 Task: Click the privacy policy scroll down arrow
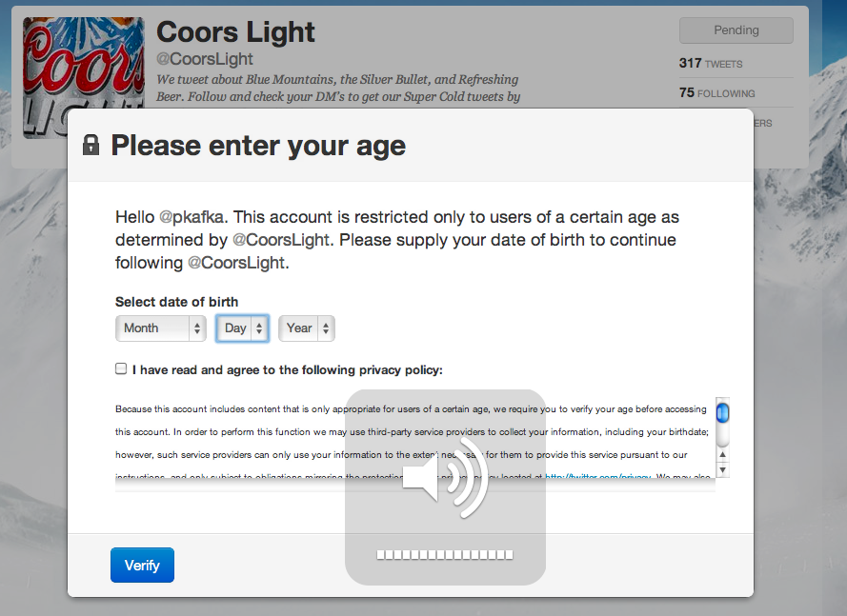[722, 470]
